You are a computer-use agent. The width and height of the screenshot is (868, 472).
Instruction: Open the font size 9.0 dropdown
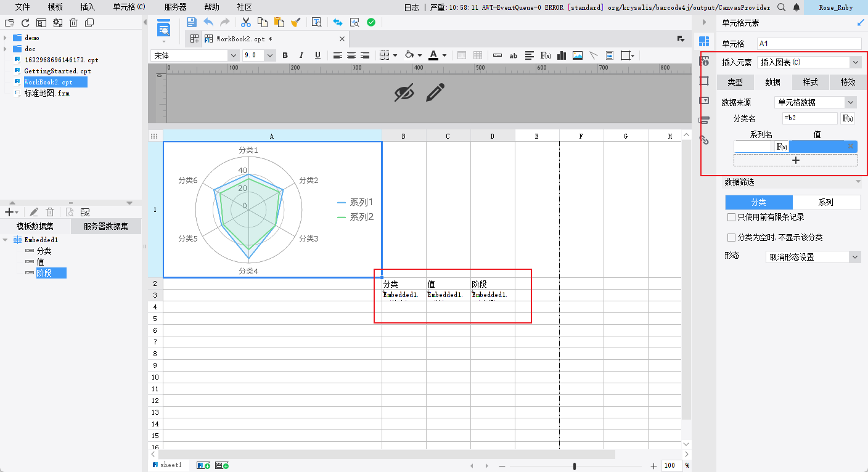coord(271,55)
